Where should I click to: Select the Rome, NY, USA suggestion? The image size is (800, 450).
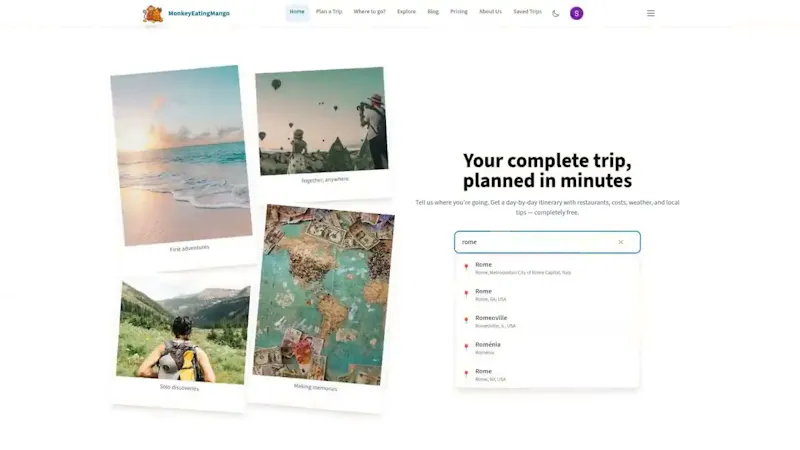click(x=547, y=374)
